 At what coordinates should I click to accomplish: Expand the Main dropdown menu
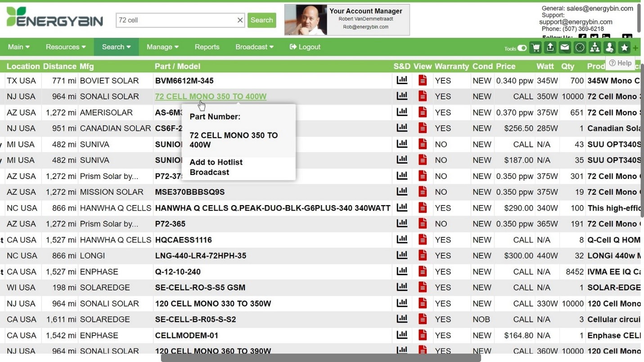coord(19,47)
